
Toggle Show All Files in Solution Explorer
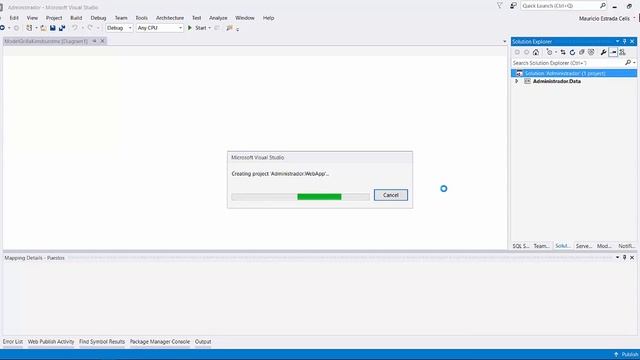[x=591, y=52]
